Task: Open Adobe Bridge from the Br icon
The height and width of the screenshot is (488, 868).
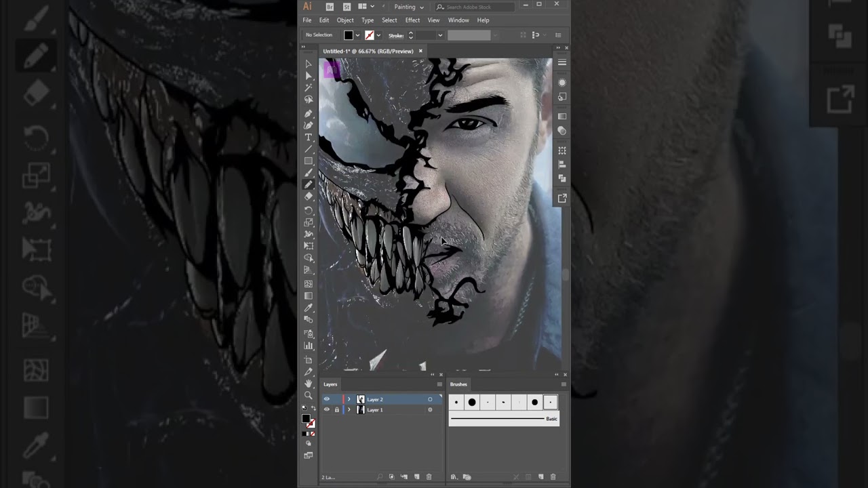Action: 330,7
